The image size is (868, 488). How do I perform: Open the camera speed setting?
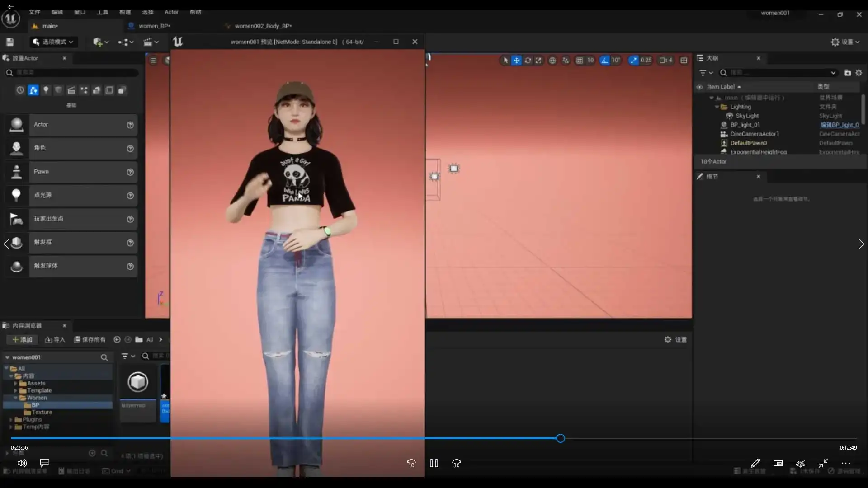(x=666, y=60)
